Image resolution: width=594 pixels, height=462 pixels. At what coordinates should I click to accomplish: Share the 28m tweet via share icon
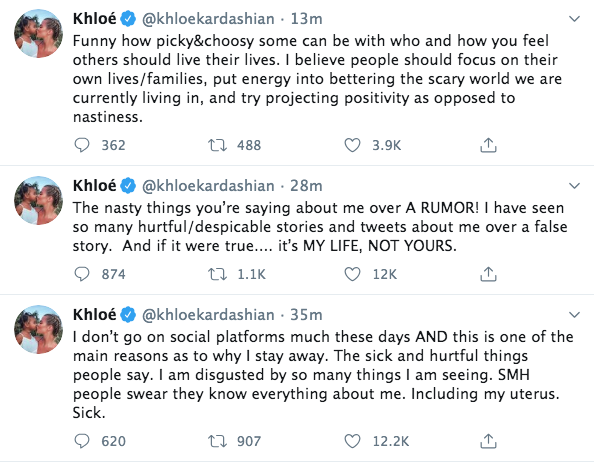tap(488, 274)
